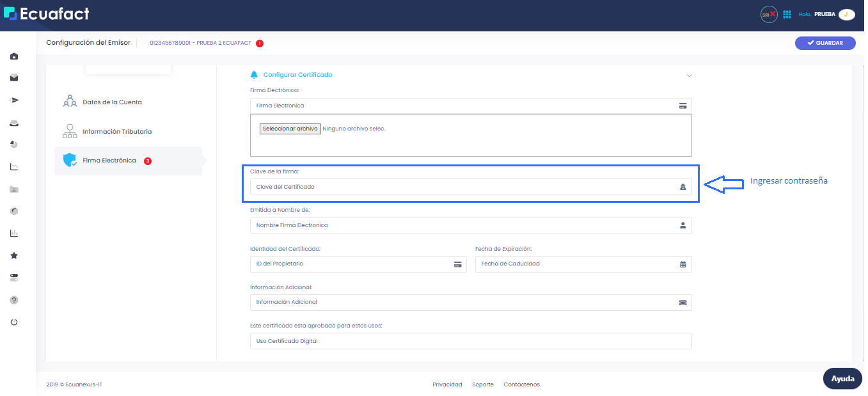Click the help question mark icon in sidebar
868x396 pixels.
(14, 299)
